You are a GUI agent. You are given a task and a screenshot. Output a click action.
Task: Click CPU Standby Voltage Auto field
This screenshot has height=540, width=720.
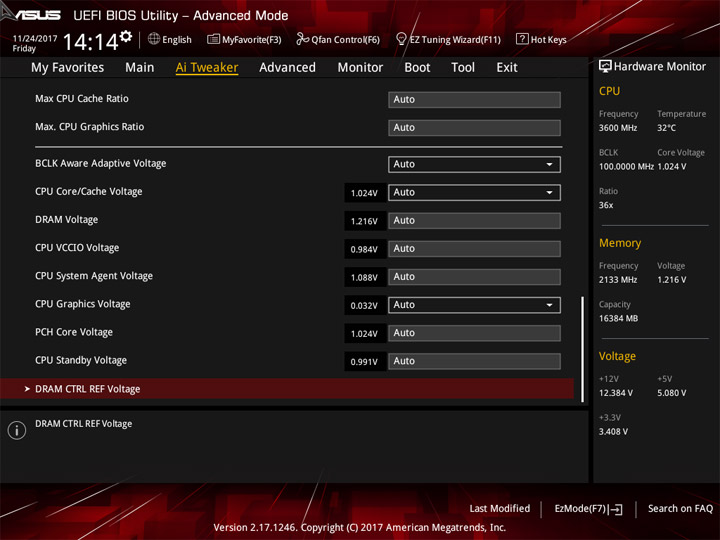[474, 361]
